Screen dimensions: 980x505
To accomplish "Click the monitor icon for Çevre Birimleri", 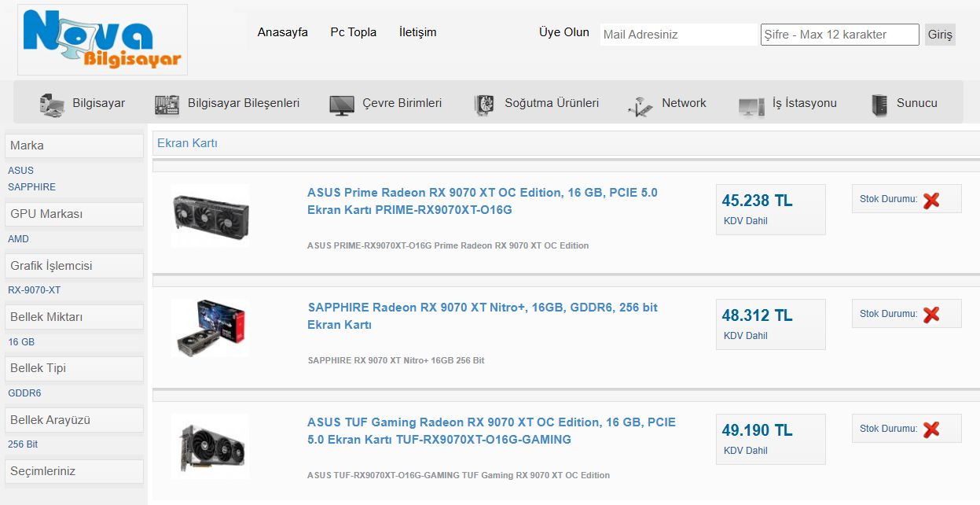I will (342, 105).
